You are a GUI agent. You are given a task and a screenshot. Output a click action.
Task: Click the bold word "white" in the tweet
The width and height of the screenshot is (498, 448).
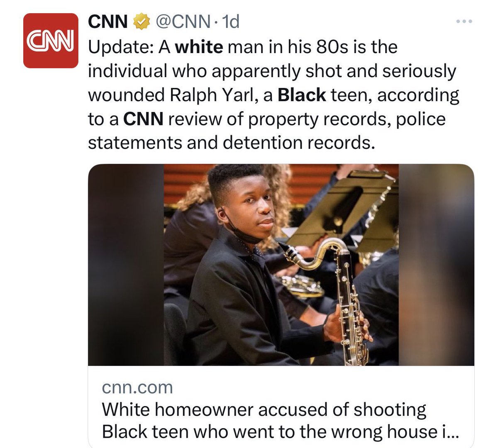tap(199, 46)
